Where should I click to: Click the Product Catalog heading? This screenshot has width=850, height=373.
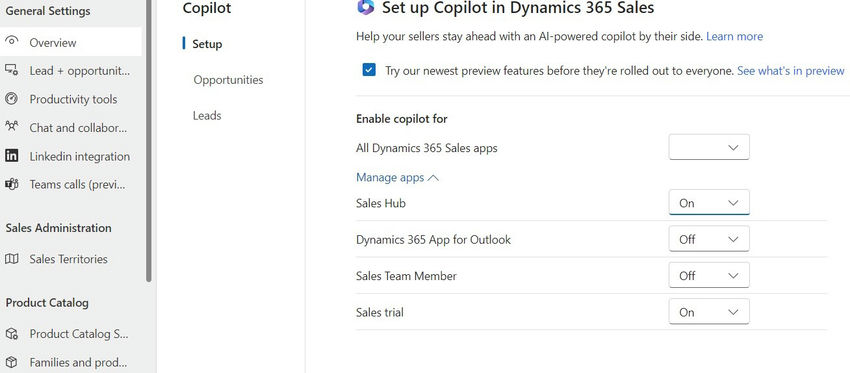(47, 303)
